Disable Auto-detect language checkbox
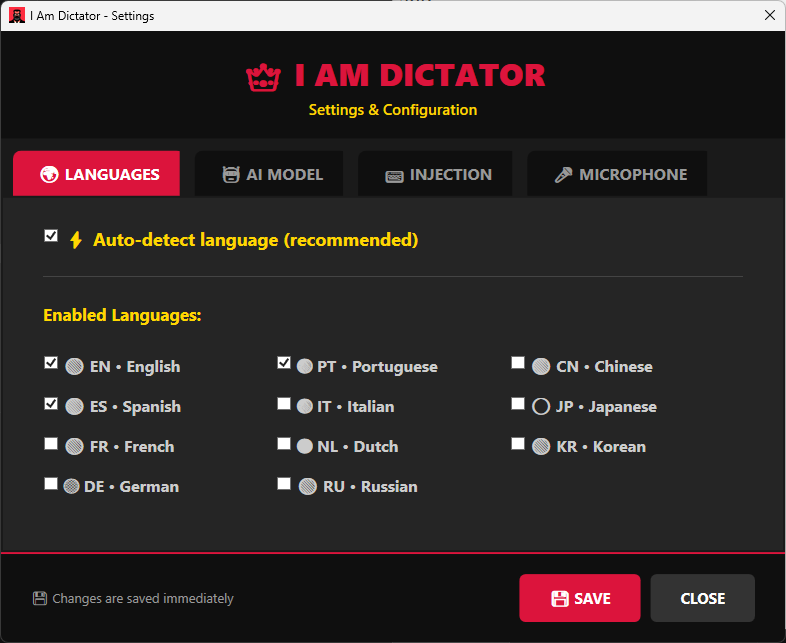This screenshot has width=786, height=643. pyautogui.click(x=51, y=236)
